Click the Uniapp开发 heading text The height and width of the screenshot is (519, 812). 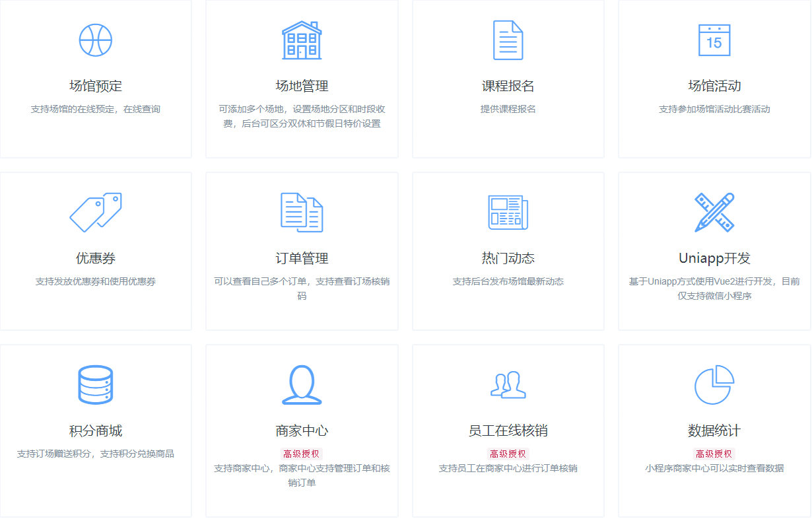[714, 258]
